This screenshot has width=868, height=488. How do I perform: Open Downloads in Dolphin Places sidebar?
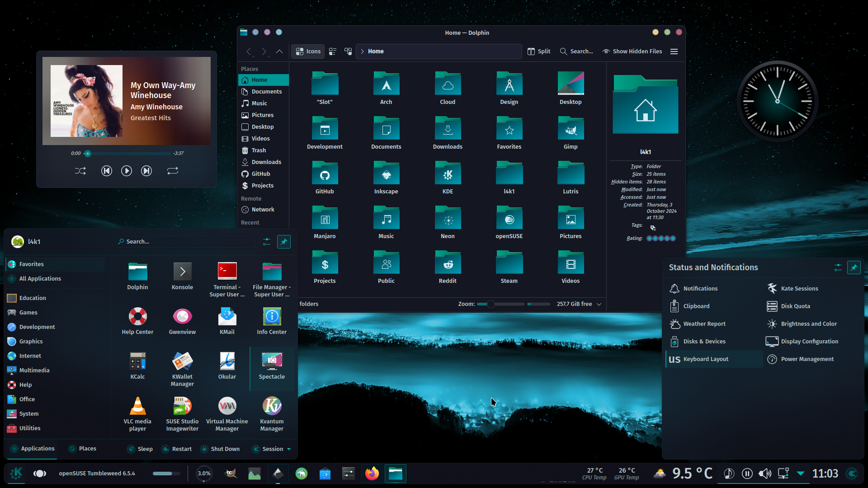[x=264, y=162]
